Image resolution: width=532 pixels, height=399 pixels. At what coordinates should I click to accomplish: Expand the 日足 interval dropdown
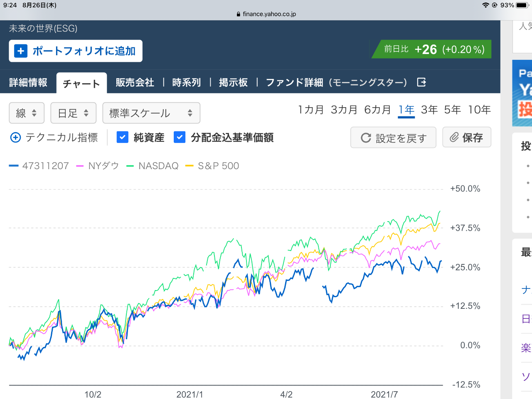(x=73, y=113)
